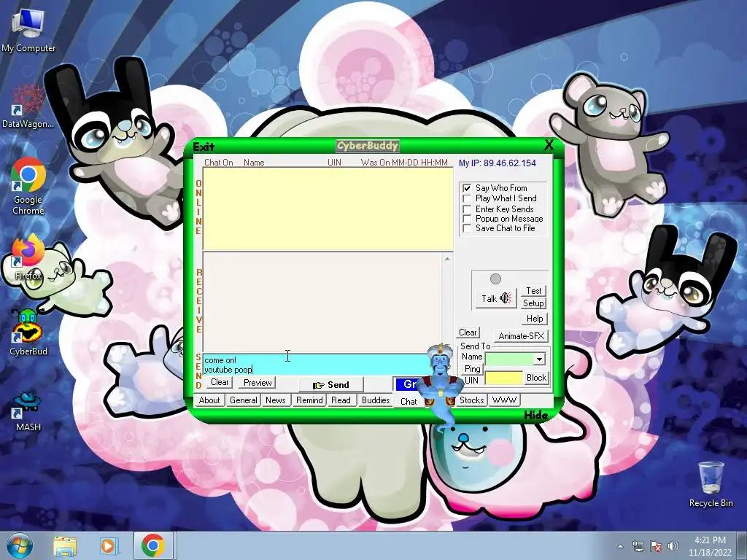Close CyberBuddy with the X
The width and height of the screenshot is (747, 560).
click(549, 145)
